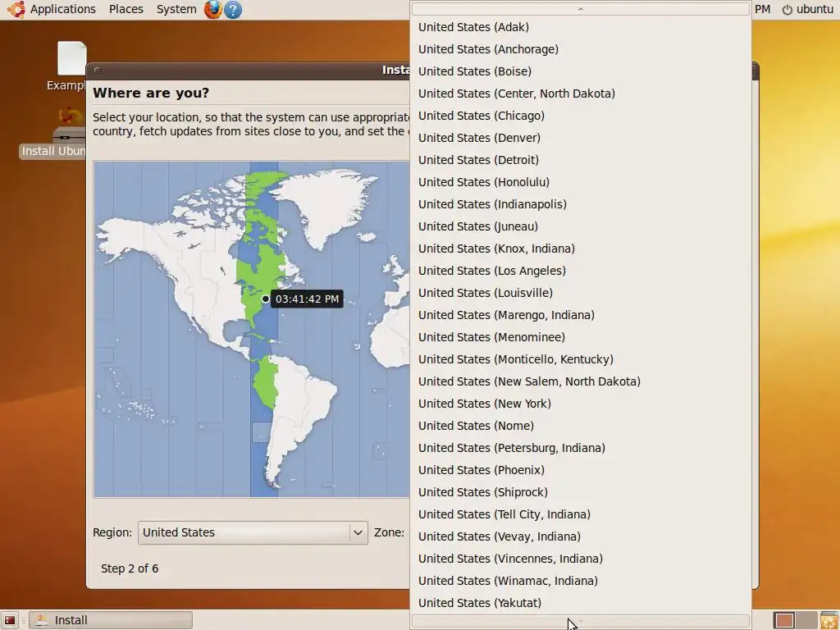Select United States (Yakutat) zone
840x630 pixels.
[580, 603]
